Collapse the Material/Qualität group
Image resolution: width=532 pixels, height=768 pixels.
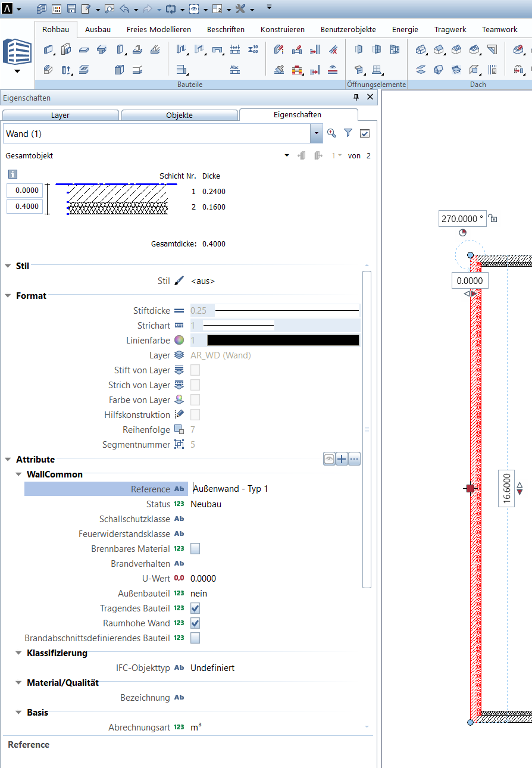[18, 683]
